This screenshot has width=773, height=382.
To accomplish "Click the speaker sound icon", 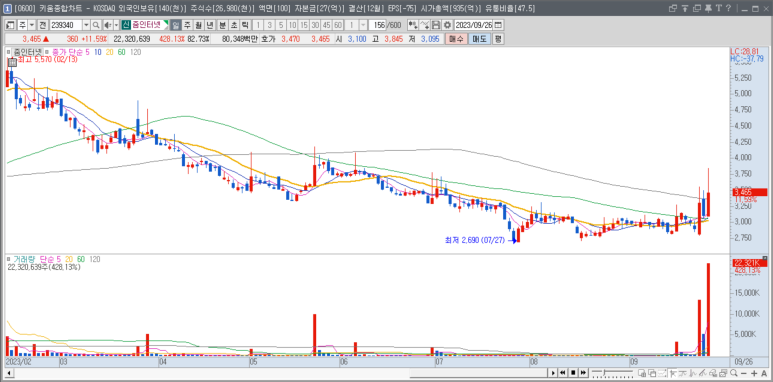I will 107,25.
